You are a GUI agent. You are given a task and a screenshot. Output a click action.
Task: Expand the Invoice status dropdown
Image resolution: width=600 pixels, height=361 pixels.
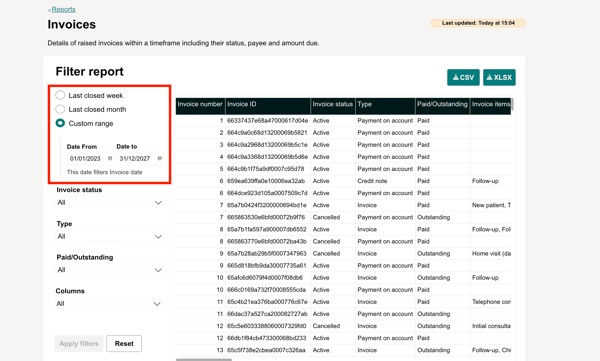(109, 203)
